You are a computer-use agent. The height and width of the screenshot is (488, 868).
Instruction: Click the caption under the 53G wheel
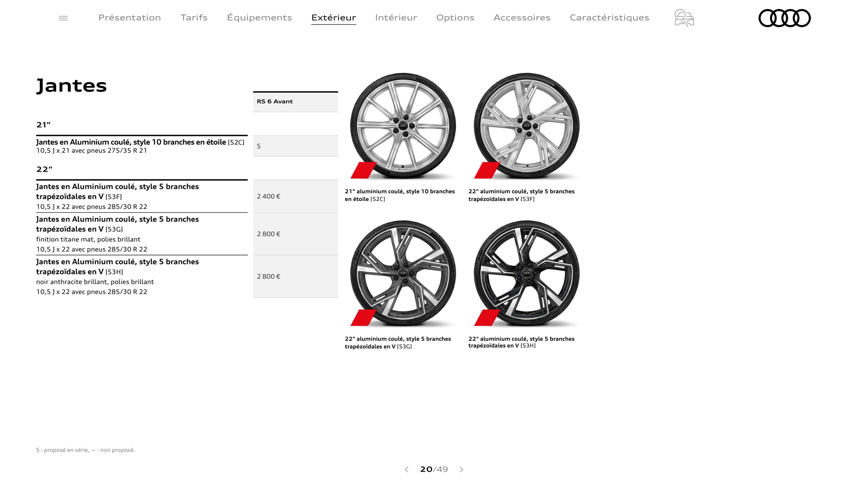click(398, 343)
